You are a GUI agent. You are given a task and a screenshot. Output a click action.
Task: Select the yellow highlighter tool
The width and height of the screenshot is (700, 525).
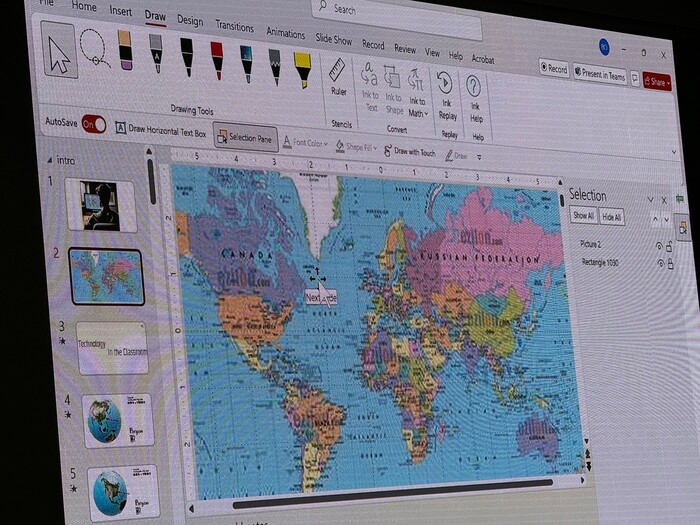pos(303,70)
